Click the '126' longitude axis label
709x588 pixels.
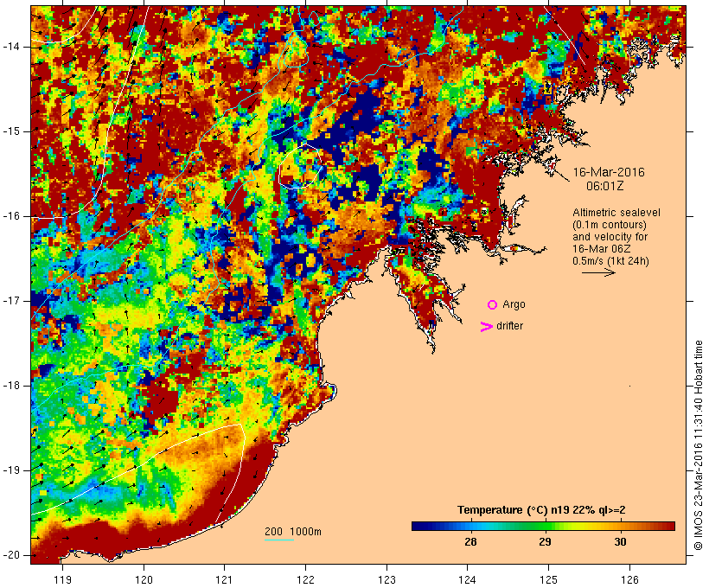[x=629, y=579]
